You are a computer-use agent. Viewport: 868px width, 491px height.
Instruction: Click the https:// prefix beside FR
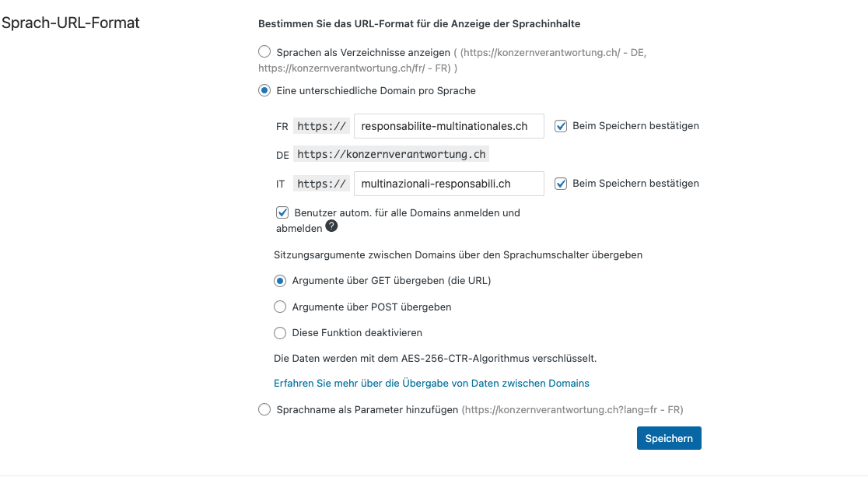(x=321, y=126)
